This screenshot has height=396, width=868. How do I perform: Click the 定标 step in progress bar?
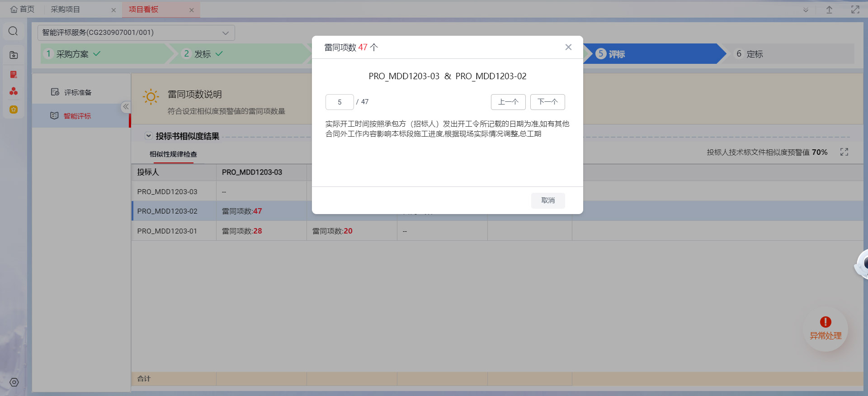754,54
